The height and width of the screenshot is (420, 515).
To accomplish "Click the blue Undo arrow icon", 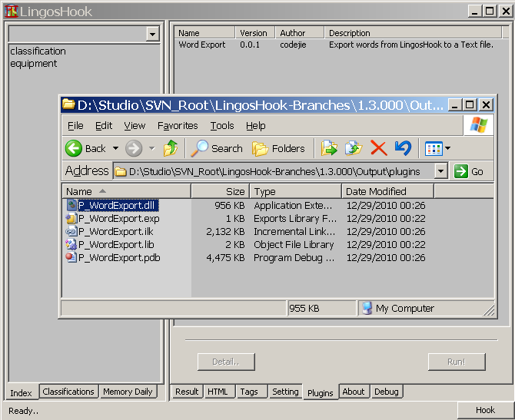I will pos(404,148).
